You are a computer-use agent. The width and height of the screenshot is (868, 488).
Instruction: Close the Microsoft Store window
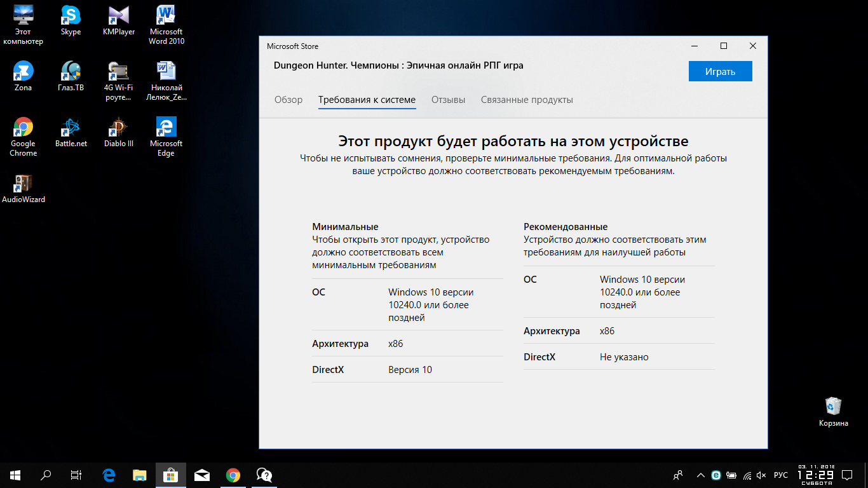tap(752, 46)
